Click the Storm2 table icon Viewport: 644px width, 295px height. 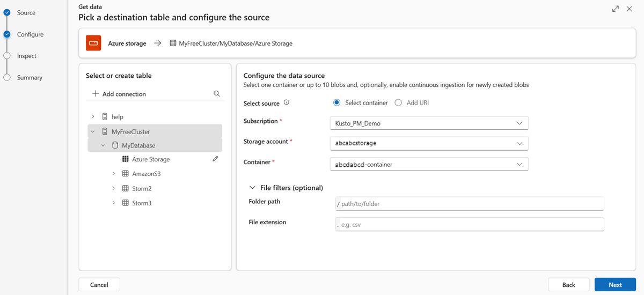[125, 188]
